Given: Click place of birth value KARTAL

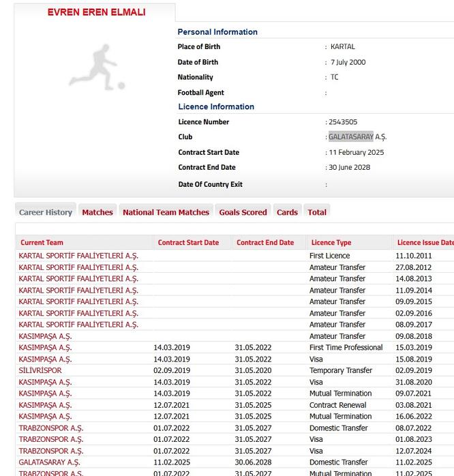Looking at the screenshot, I should pos(343,47).
